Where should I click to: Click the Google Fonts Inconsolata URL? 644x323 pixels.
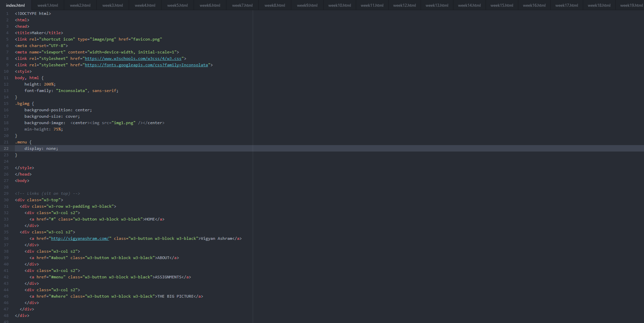pos(146,65)
